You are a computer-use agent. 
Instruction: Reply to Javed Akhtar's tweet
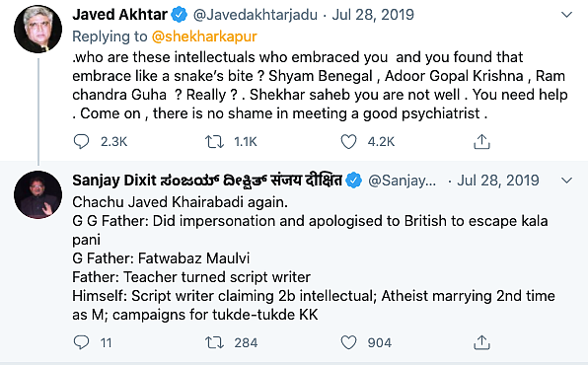point(81,141)
